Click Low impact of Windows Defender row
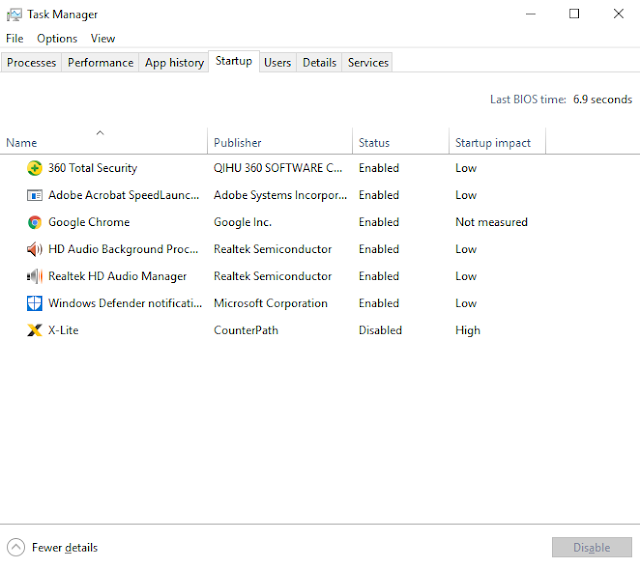The width and height of the screenshot is (640, 569). [466, 303]
